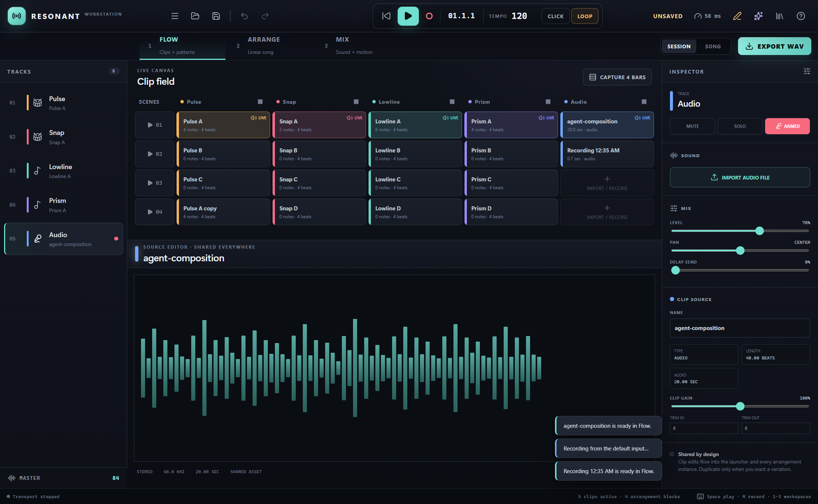Switch to the ARRANGE workspace tab
The image size is (818, 504).
270,46
